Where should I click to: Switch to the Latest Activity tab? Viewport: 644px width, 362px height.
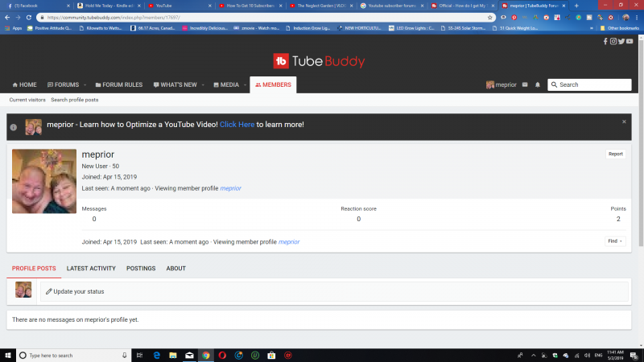91,269
